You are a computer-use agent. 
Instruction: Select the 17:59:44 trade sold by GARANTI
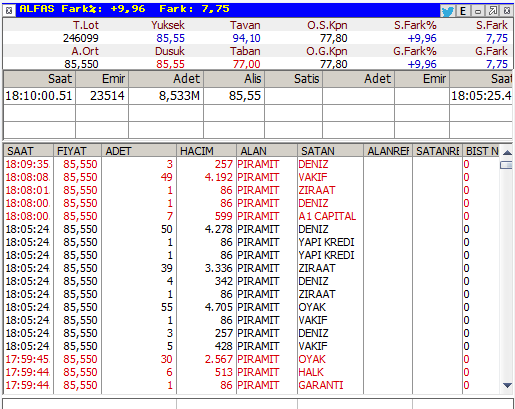[252, 385]
